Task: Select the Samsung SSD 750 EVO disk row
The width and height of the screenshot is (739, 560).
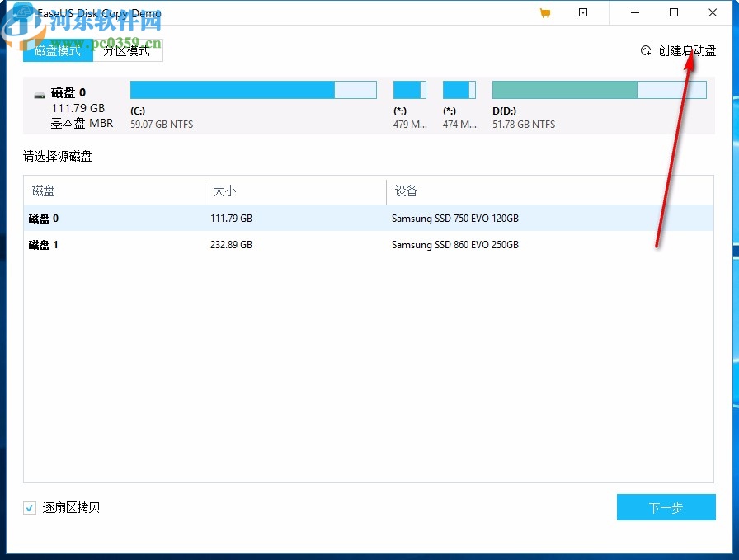Action: (247, 218)
